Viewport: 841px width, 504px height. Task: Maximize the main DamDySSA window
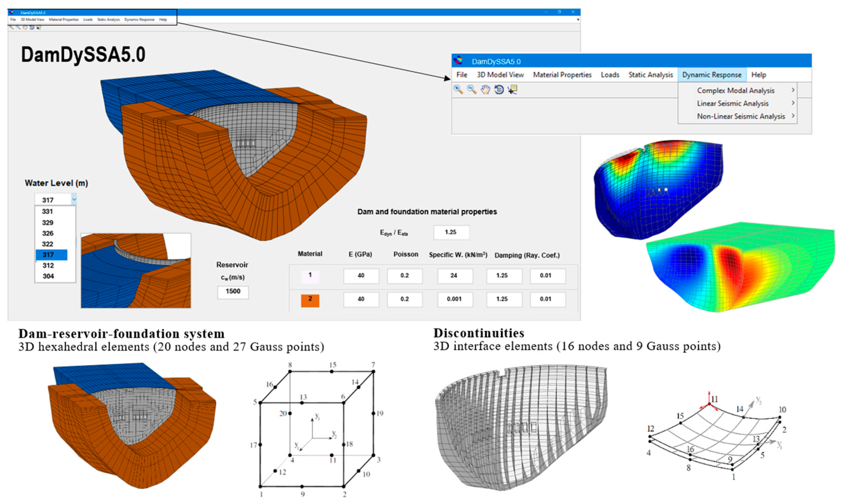pyautogui.click(x=559, y=12)
